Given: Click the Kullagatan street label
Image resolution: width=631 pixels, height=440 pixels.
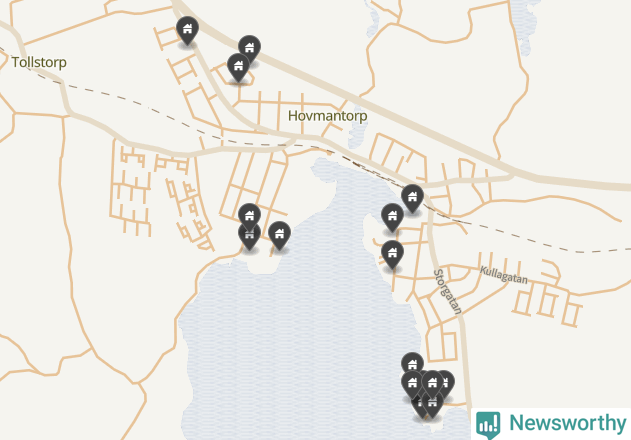Looking at the screenshot, I should pyautogui.click(x=503, y=275).
